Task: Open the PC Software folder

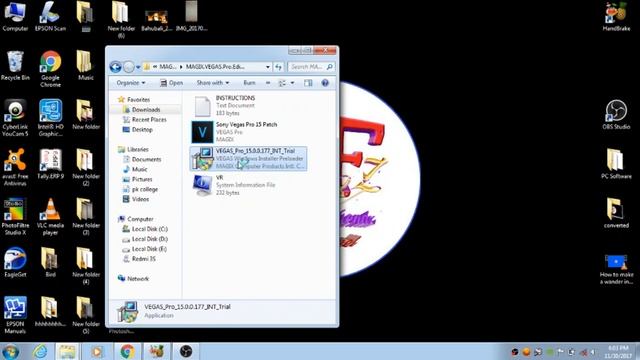Action: point(616,164)
